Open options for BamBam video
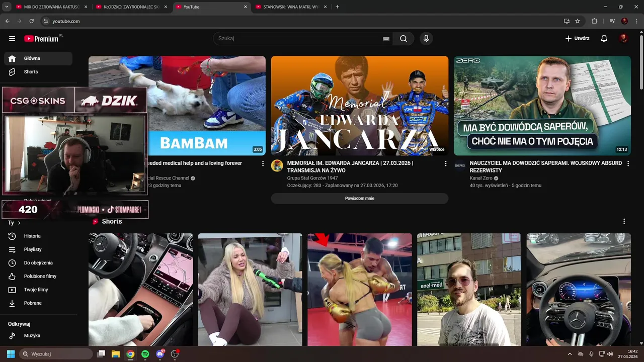Screen dimensions: 644x362 [x=263, y=163]
